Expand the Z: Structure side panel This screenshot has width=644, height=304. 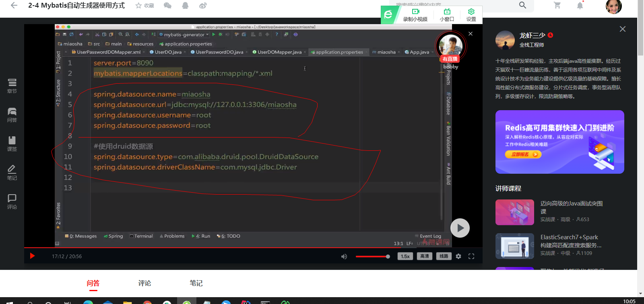point(58,93)
